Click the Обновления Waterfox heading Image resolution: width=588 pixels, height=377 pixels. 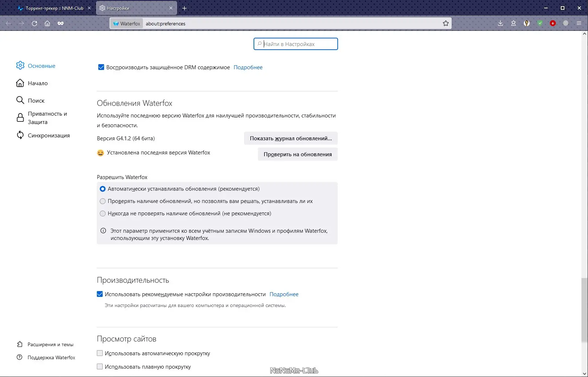point(135,103)
